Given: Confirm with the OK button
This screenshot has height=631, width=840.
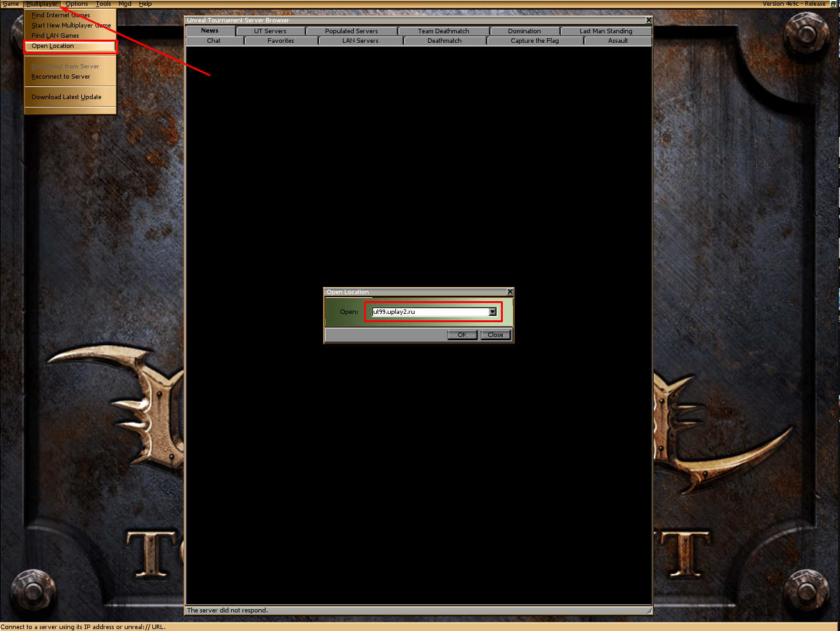Looking at the screenshot, I should (462, 335).
